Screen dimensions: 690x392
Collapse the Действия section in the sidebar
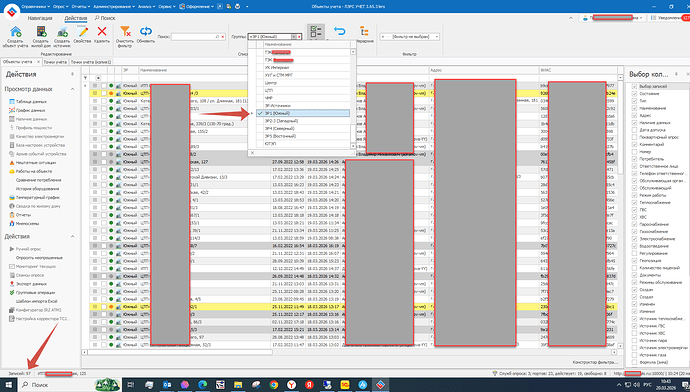pos(73,237)
